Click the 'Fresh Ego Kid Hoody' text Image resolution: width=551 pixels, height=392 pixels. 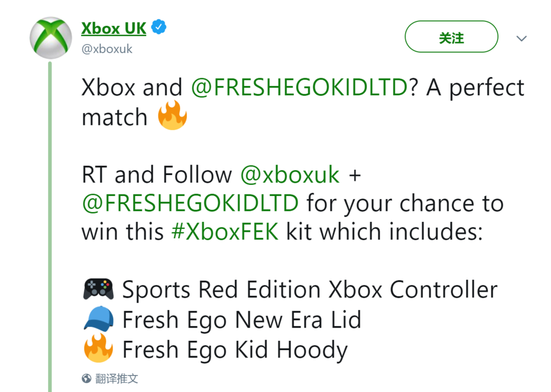coord(235,350)
